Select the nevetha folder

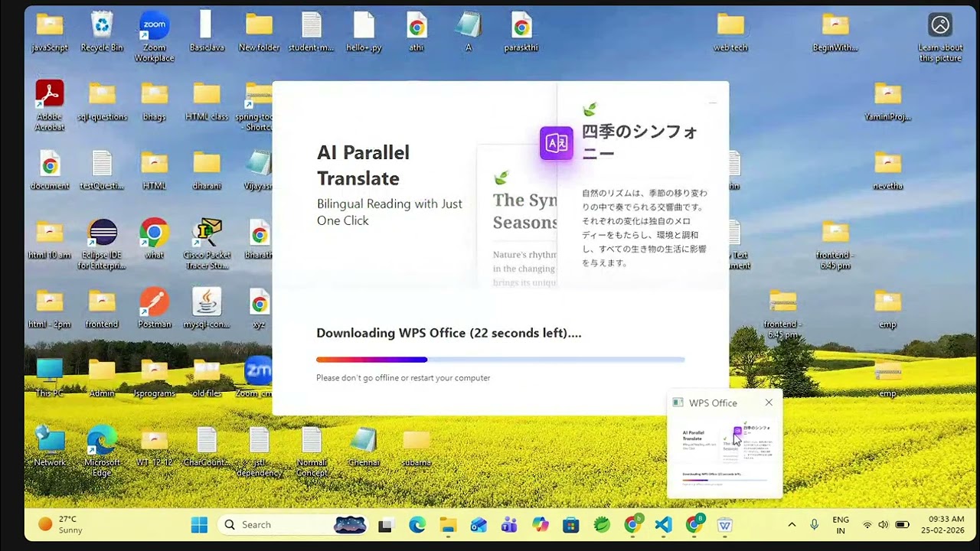pos(887,170)
